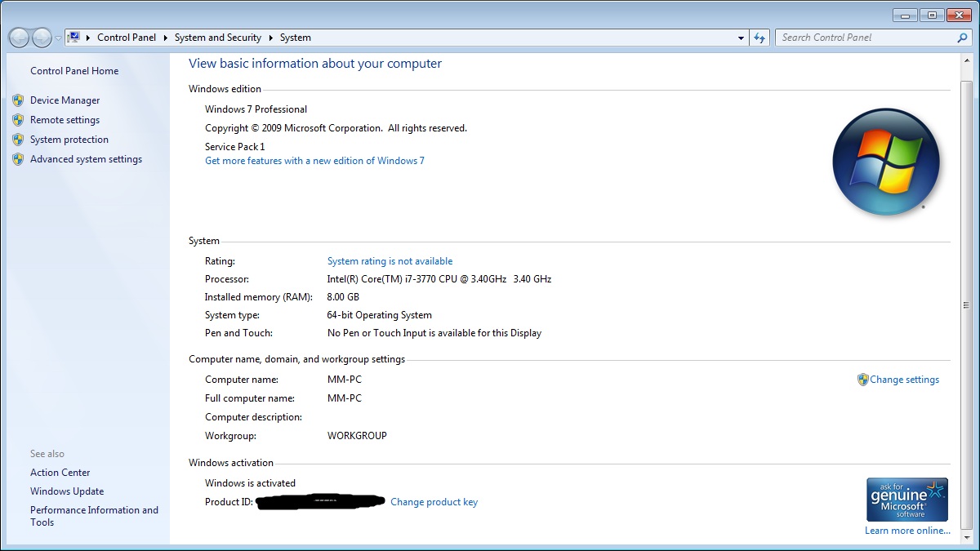The height and width of the screenshot is (551, 980).
Task: Click the Service Pack 1 text
Action: (235, 147)
